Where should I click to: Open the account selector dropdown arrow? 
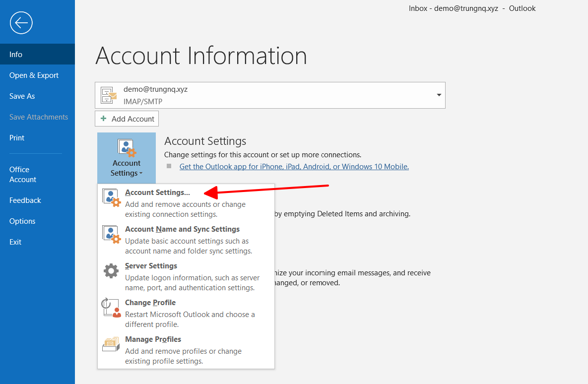[439, 95]
